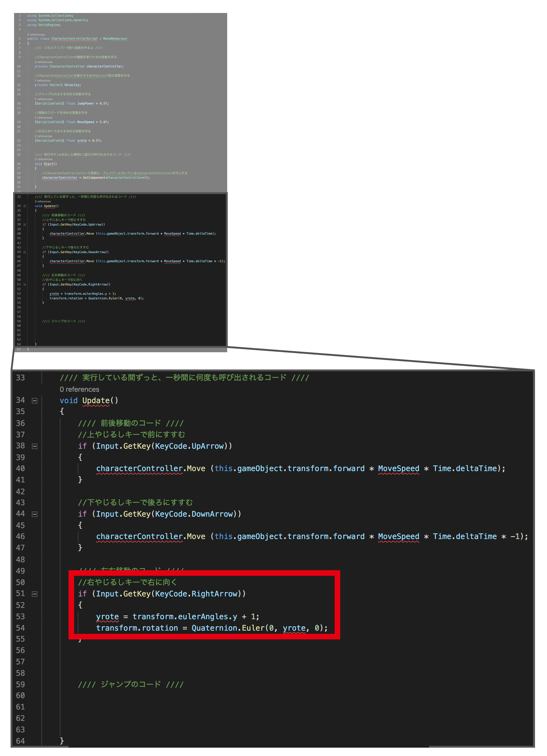
Task: Open '2 references' lens above yrote declaration
Action: pyautogui.click(x=43, y=136)
